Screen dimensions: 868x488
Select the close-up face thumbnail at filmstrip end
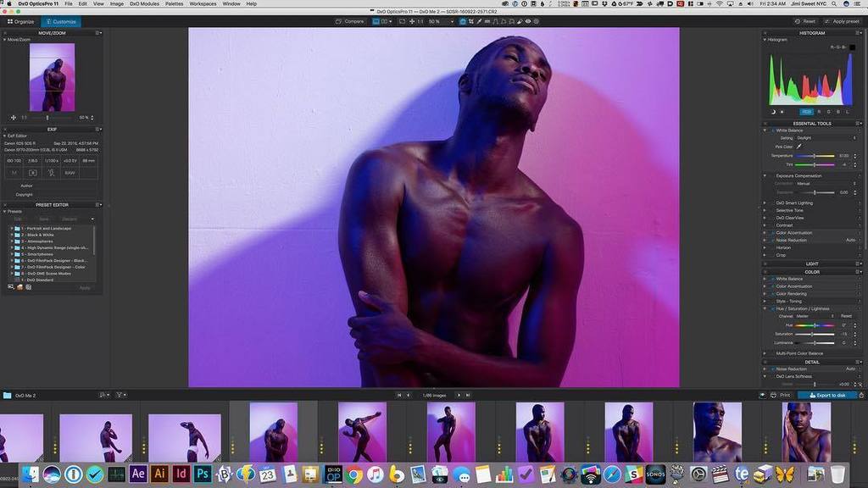tap(806, 432)
